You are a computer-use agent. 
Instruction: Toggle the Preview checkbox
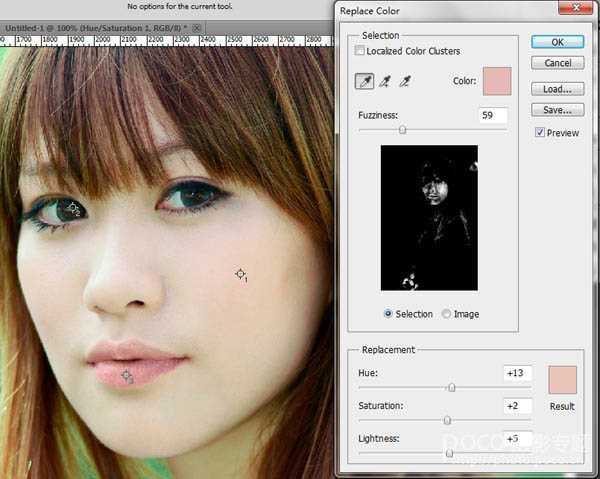click(x=540, y=132)
